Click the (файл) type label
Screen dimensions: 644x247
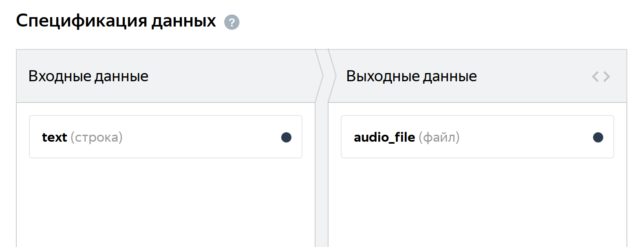439,138
